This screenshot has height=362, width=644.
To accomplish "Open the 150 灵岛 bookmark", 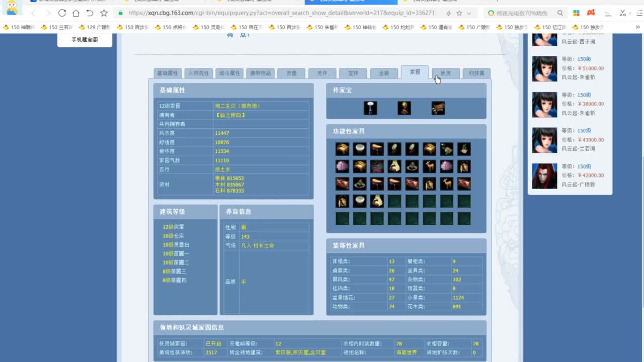I will [x=209, y=27].
